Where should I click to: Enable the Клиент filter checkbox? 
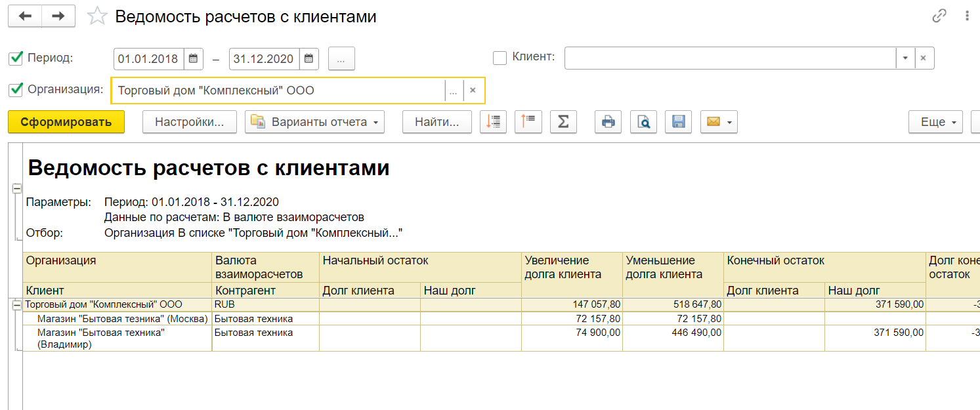click(x=500, y=58)
